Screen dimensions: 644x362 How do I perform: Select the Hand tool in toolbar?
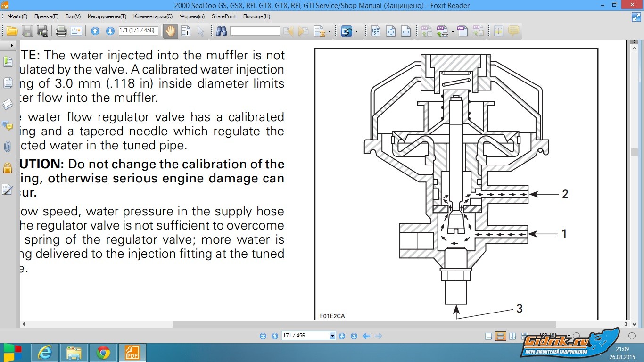point(170,31)
